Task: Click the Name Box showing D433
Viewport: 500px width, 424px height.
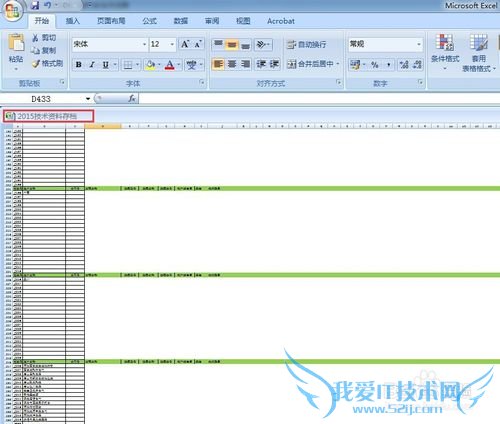Action: point(41,99)
